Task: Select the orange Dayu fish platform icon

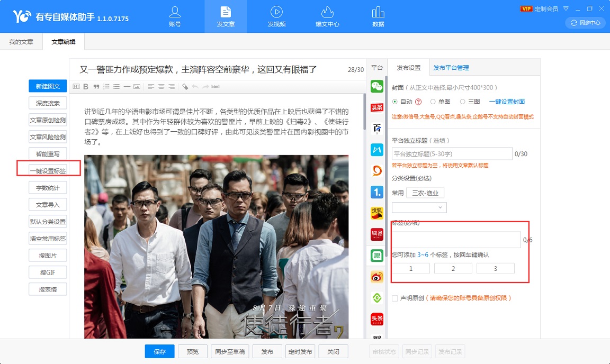Action: click(377, 171)
